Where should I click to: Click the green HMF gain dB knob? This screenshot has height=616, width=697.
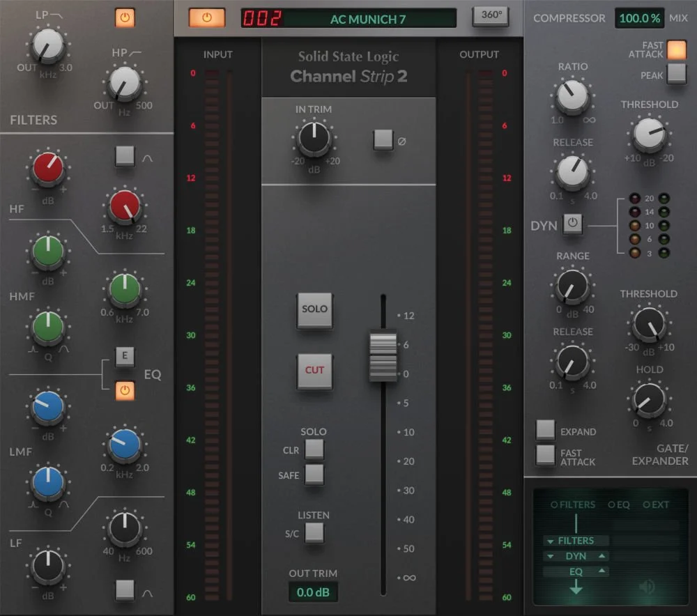coord(48,251)
